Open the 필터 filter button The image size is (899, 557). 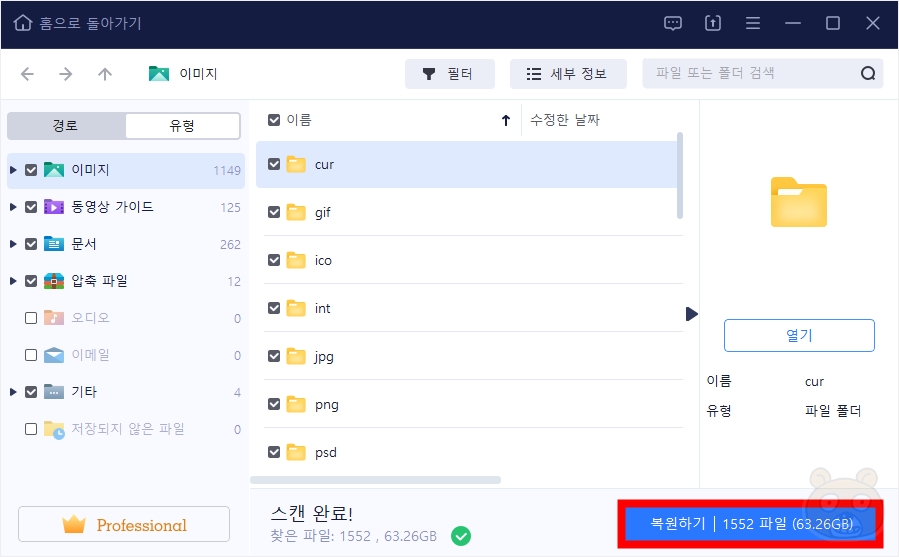[x=450, y=74]
